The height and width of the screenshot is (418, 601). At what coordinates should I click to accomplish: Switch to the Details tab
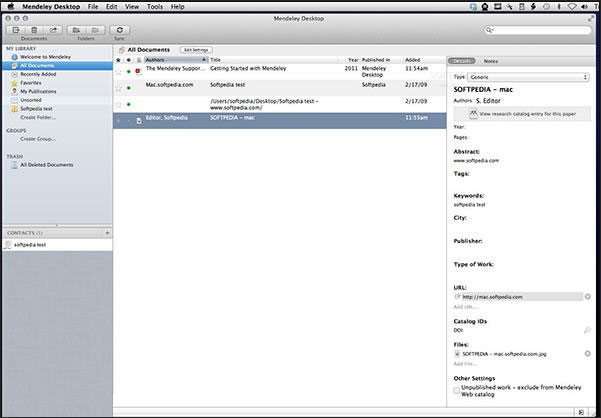(x=462, y=61)
